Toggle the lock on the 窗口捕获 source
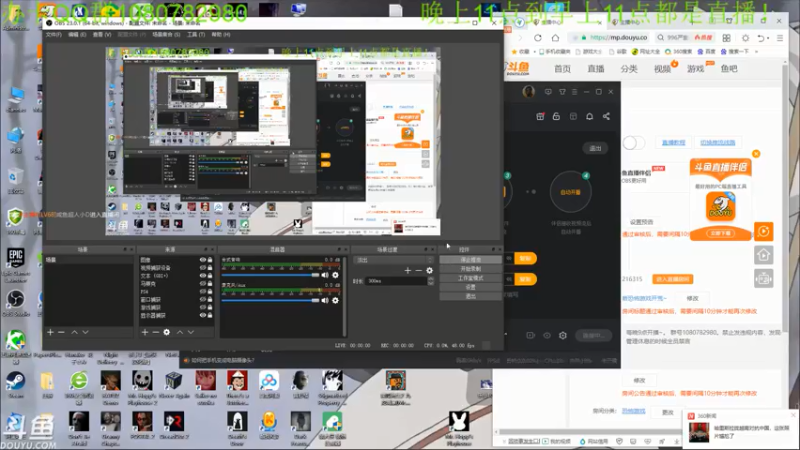 point(210,299)
